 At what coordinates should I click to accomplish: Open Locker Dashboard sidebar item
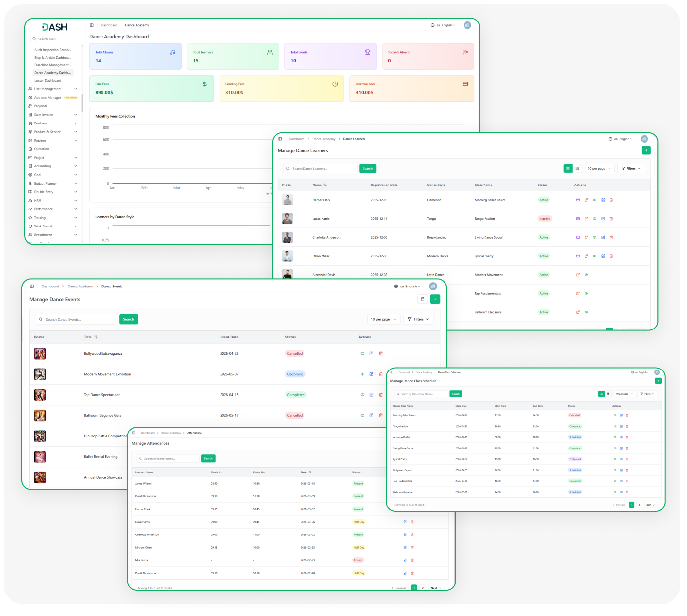(48, 81)
